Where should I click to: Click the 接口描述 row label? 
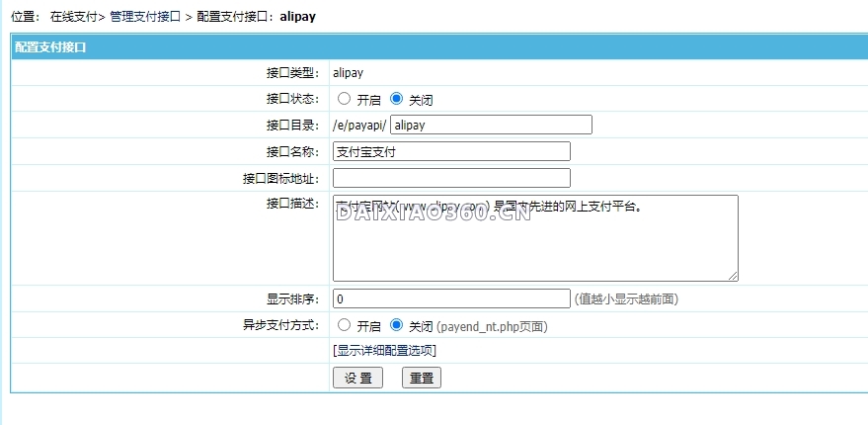point(292,204)
